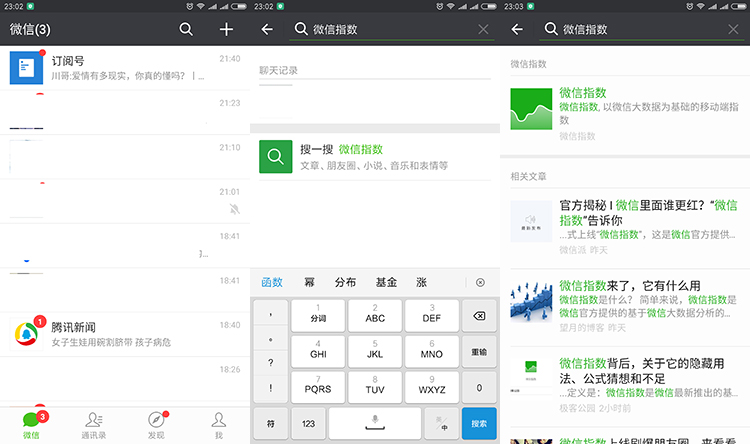Viewport: 750px width, 444px height.
Task: Open the 微信指数 result title
Action: click(583, 93)
